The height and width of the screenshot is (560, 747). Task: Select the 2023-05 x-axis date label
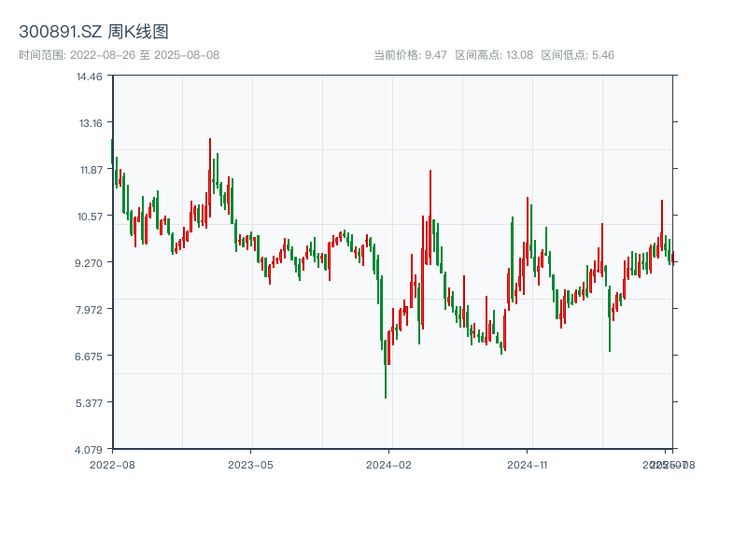point(250,464)
